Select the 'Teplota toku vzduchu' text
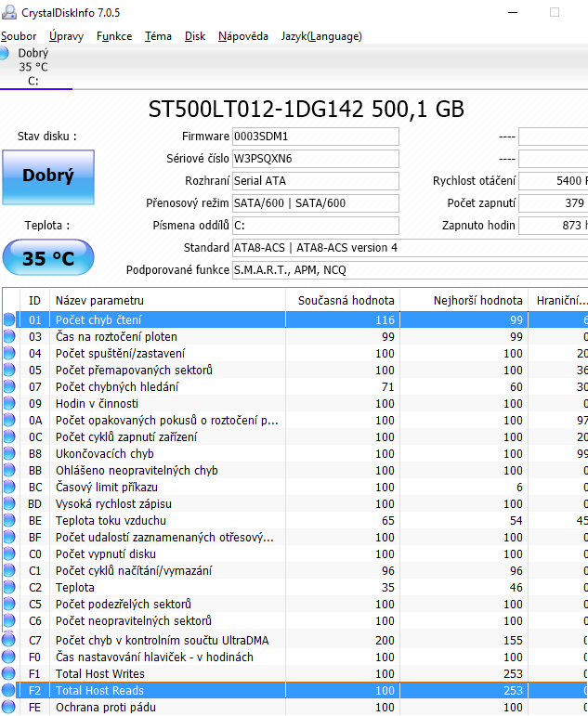 (x=111, y=521)
